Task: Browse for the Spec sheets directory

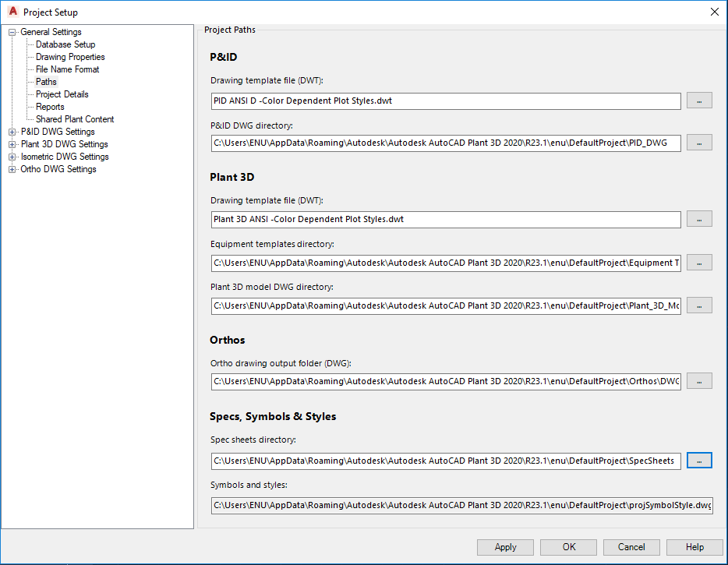Action: point(699,461)
